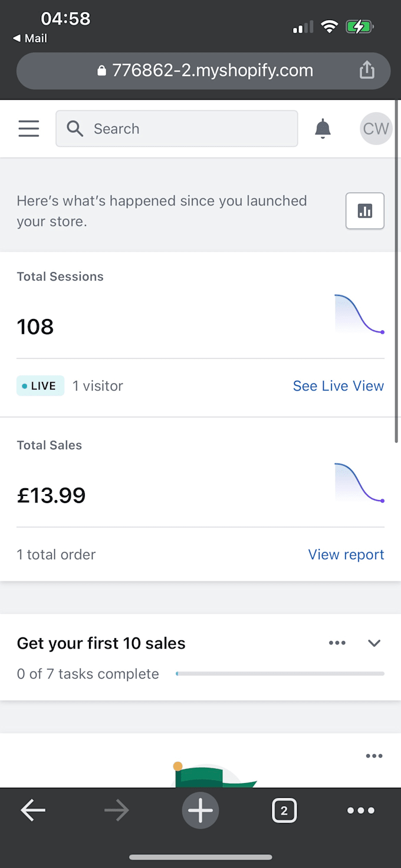Switch tabs using the tab counter showing 2
401x868 pixels.
coord(284,810)
